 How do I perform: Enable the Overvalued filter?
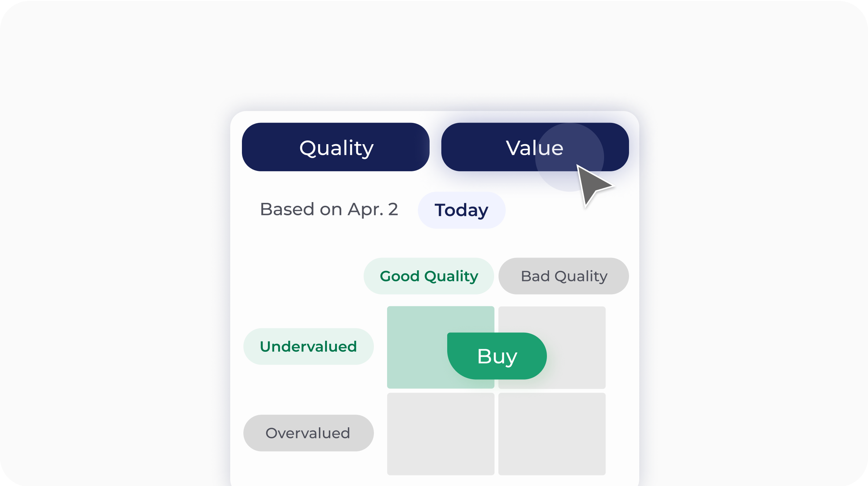pos(308,433)
